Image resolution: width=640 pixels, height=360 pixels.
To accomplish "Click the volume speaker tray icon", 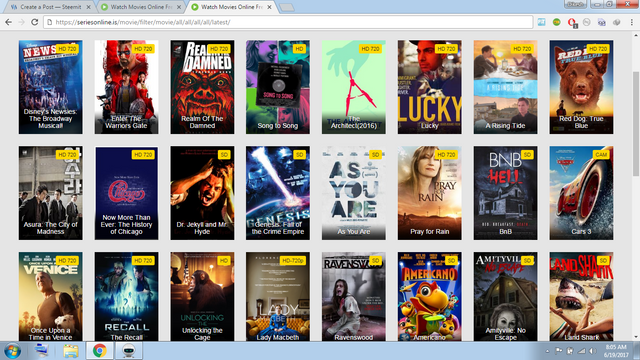I will coord(593,351).
